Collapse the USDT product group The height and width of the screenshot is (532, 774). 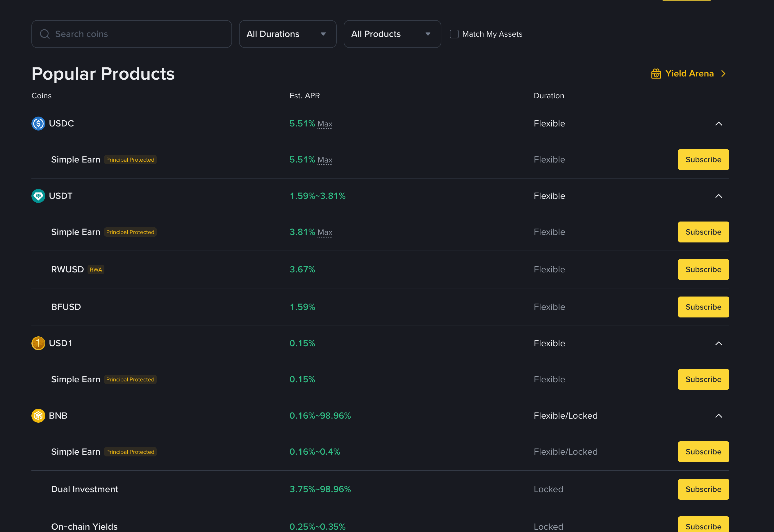click(x=718, y=196)
